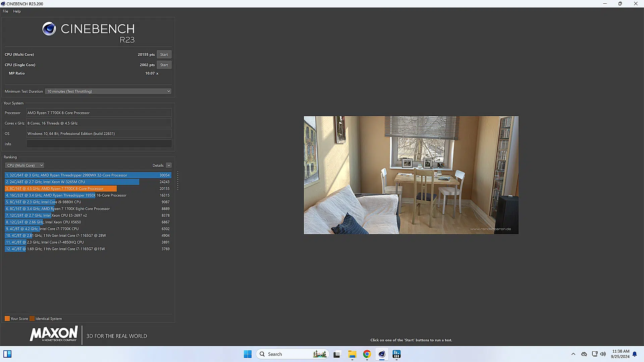Show hidden tray icons chevron

click(x=573, y=354)
